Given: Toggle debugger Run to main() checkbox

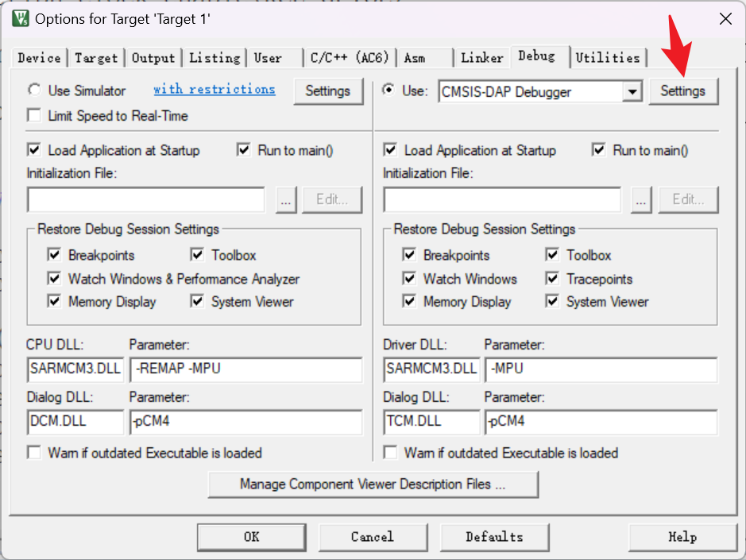Looking at the screenshot, I should click(x=598, y=150).
